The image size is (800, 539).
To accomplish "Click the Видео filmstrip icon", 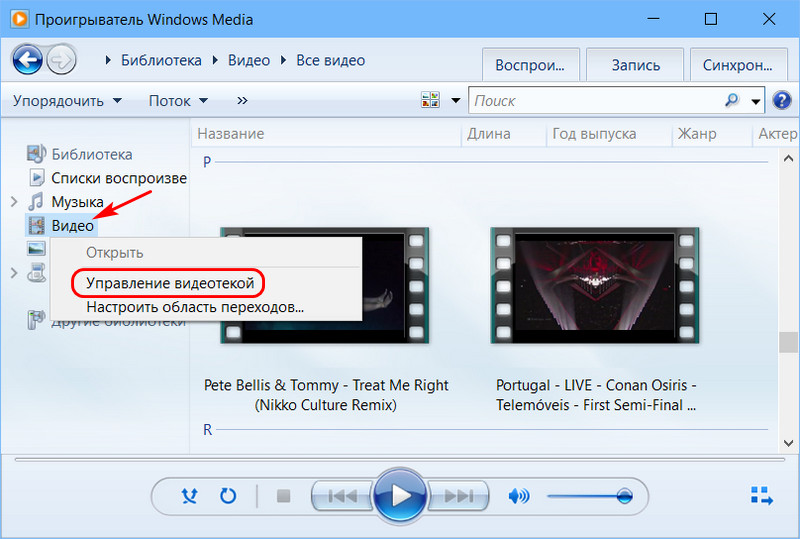I will pyautogui.click(x=36, y=225).
